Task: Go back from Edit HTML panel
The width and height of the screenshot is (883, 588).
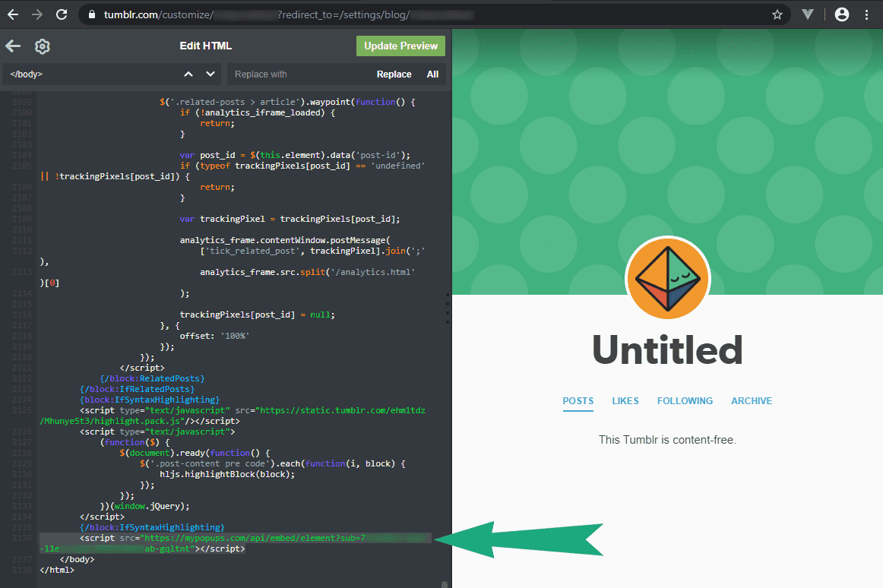Action: 13,46
